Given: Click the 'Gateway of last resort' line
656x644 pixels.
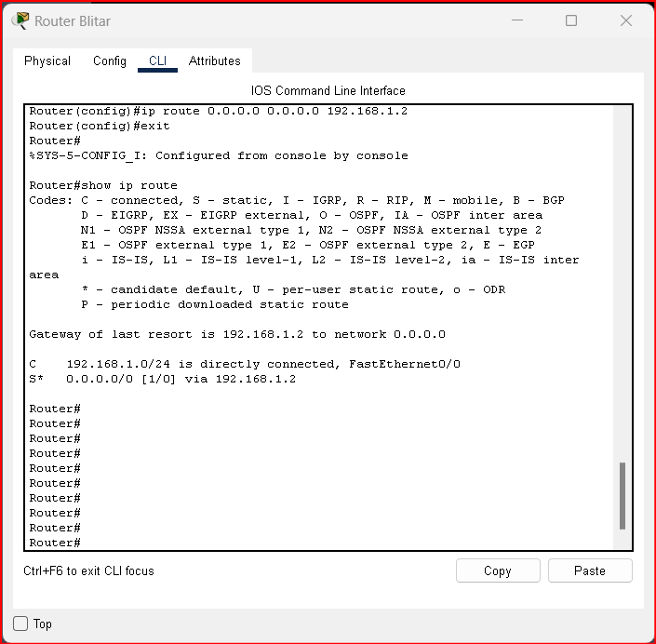Looking at the screenshot, I should 237,334.
